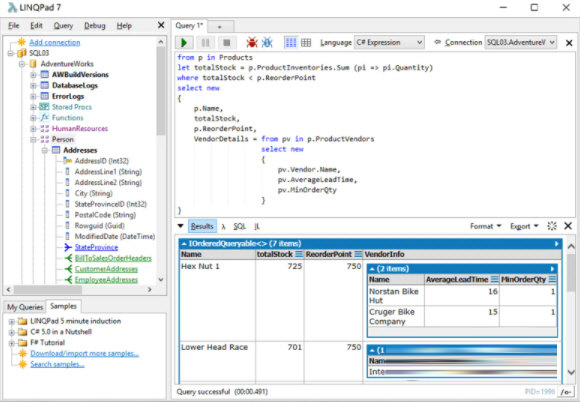Select the Results tab

tap(202, 226)
